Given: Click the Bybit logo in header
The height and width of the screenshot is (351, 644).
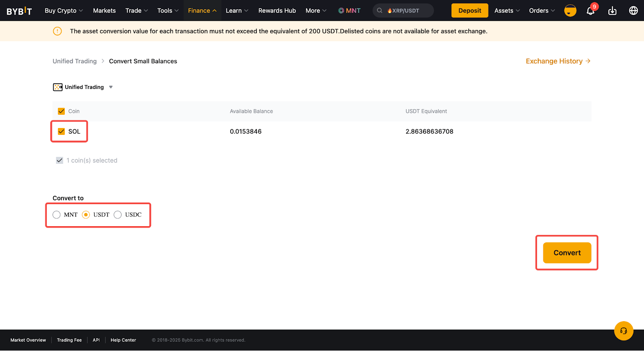Looking at the screenshot, I should pyautogui.click(x=19, y=11).
